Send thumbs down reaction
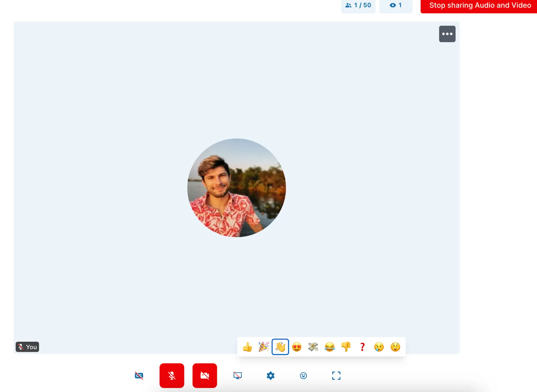Image resolution: width=537 pixels, height=392 pixels. tap(346, 347)
